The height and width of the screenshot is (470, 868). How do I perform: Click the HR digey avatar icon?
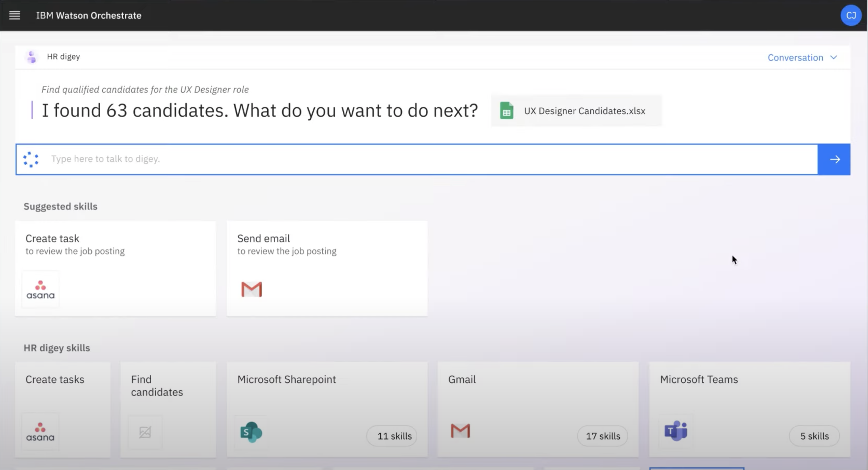(31, 57)
